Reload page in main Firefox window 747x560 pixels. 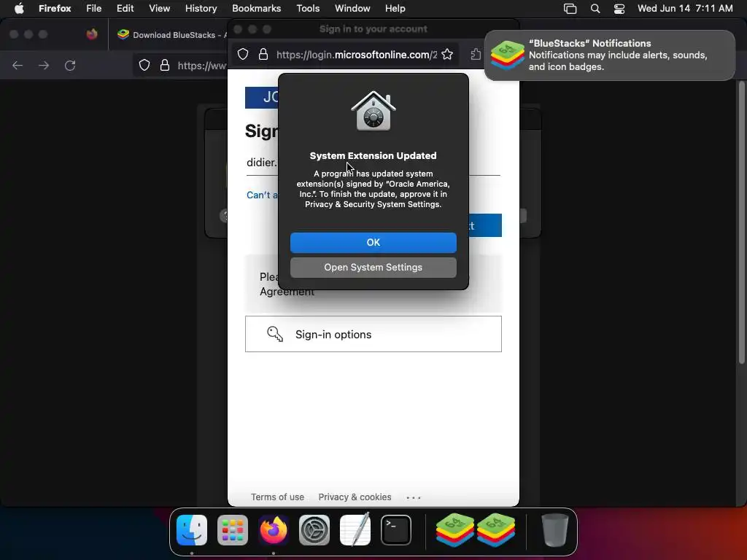tap(70, 65)
